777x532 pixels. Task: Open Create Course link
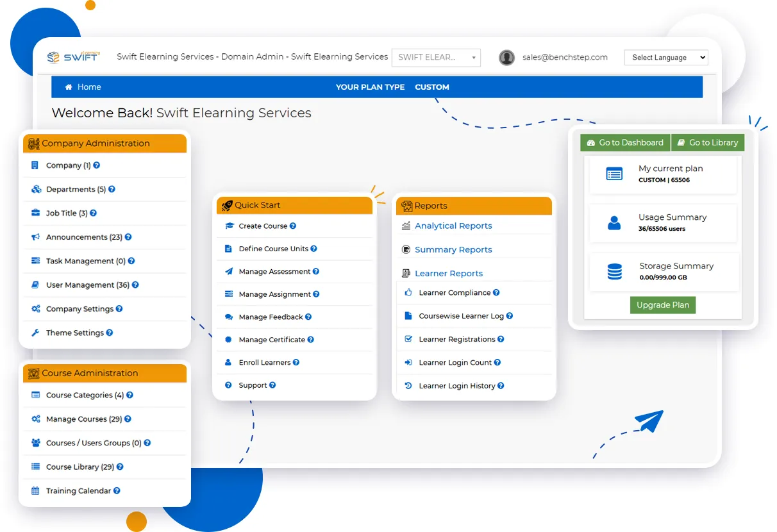263,226
